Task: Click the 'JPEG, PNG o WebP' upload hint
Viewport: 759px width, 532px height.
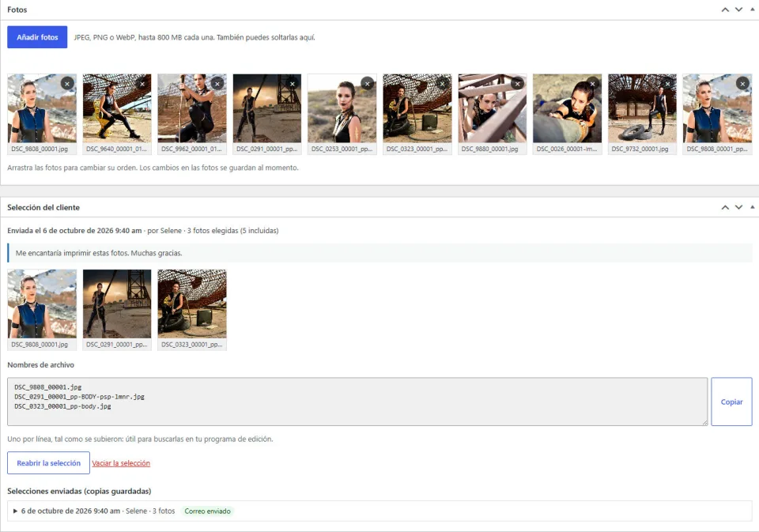Action: click(194, 37)
